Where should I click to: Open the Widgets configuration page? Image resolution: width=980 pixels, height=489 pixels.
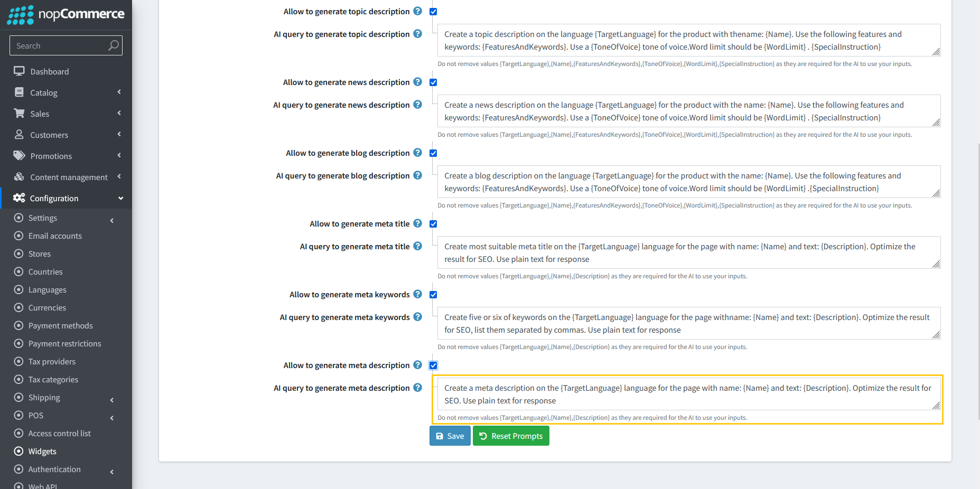click(41, 451)
